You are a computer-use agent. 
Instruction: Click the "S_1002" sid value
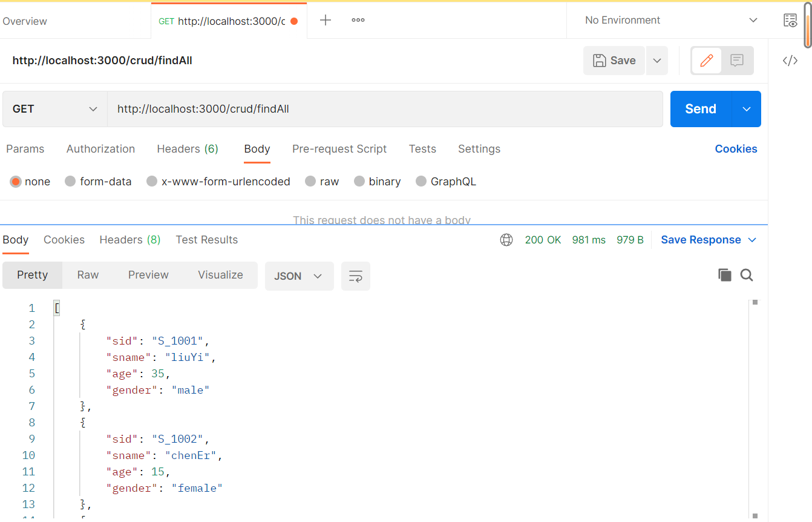click(177, 439)
